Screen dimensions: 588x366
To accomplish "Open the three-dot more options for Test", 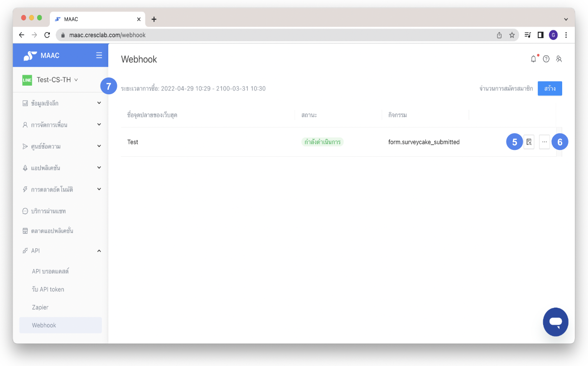I will [545, 142].
